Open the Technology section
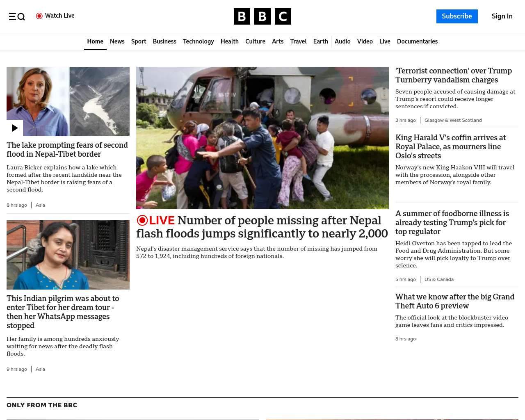 coord(199,41)
